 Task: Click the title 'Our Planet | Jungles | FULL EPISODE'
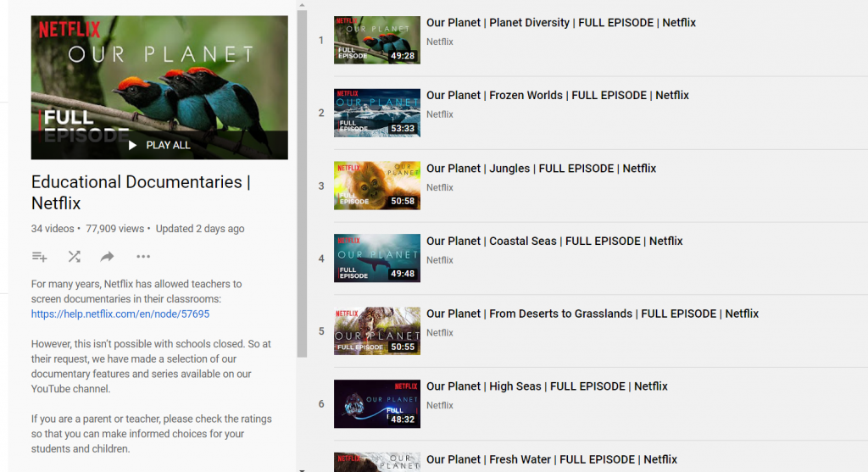[541, 169]
